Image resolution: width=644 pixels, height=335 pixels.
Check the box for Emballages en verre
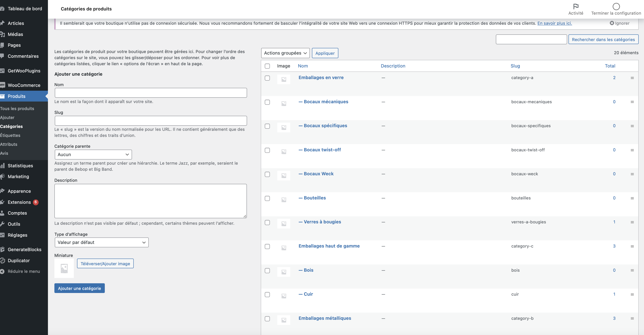pos(267,78)
